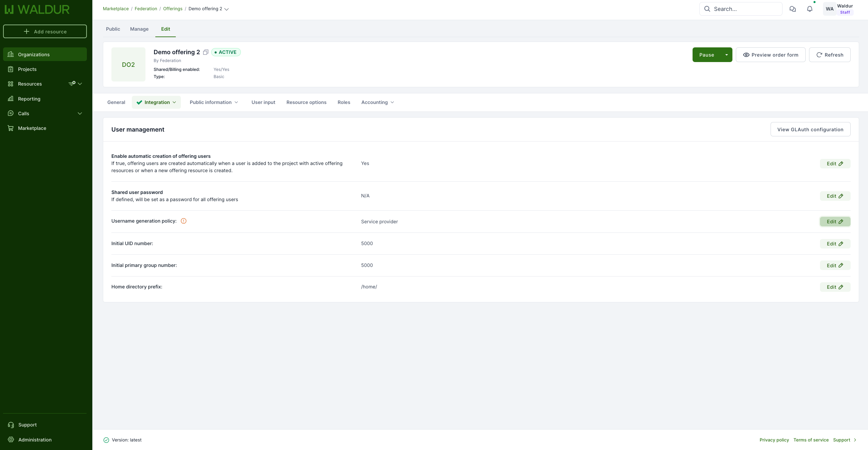
Task: Open Marketplace from the sidebar cart icon
Action: pyautogui.click(x=11, y=128)
